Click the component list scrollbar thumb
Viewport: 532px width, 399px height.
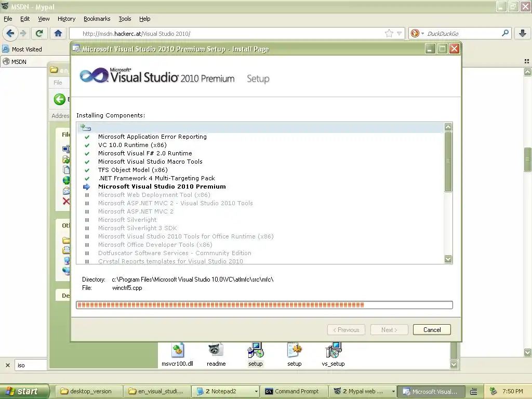click(448, 162)
